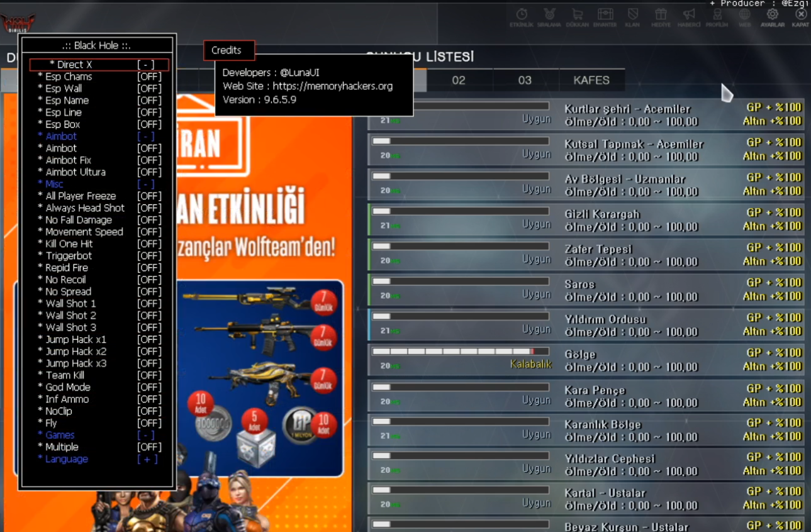
Task: Click the Kalabalık status on Gölge
Action: pos(530,364)
